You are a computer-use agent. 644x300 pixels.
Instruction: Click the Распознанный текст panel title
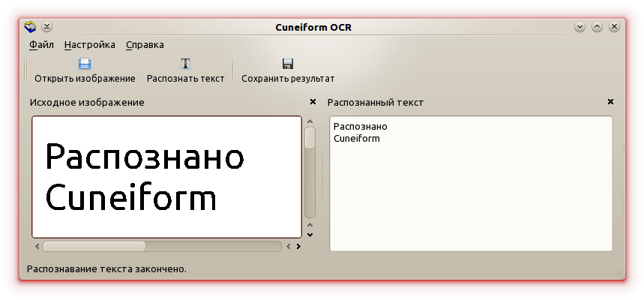click(376, 102)
